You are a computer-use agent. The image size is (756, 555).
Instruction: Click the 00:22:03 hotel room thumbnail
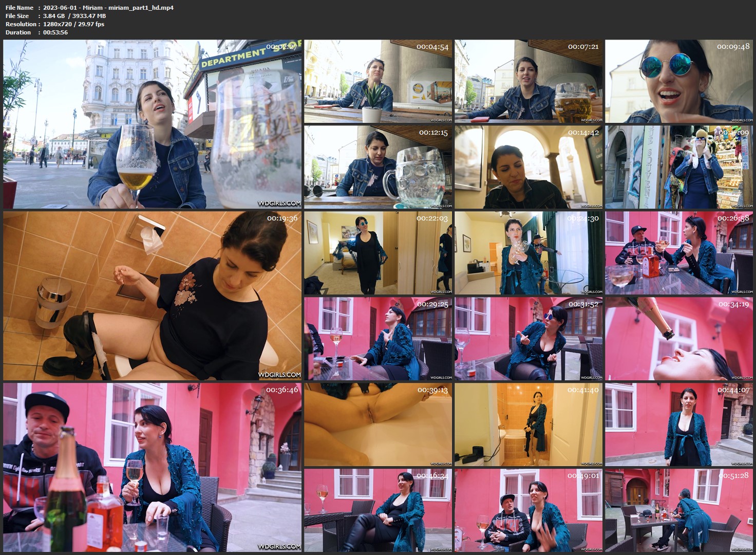coord(378,253)
